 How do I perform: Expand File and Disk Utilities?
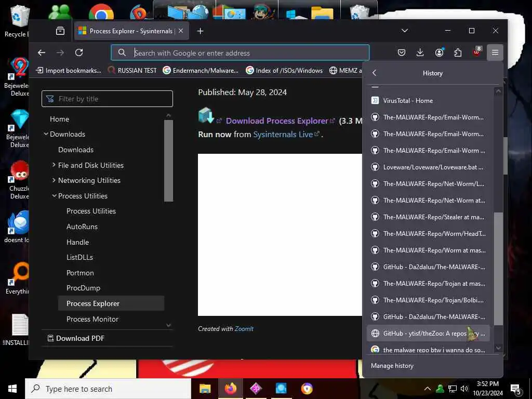click(90, 165)
